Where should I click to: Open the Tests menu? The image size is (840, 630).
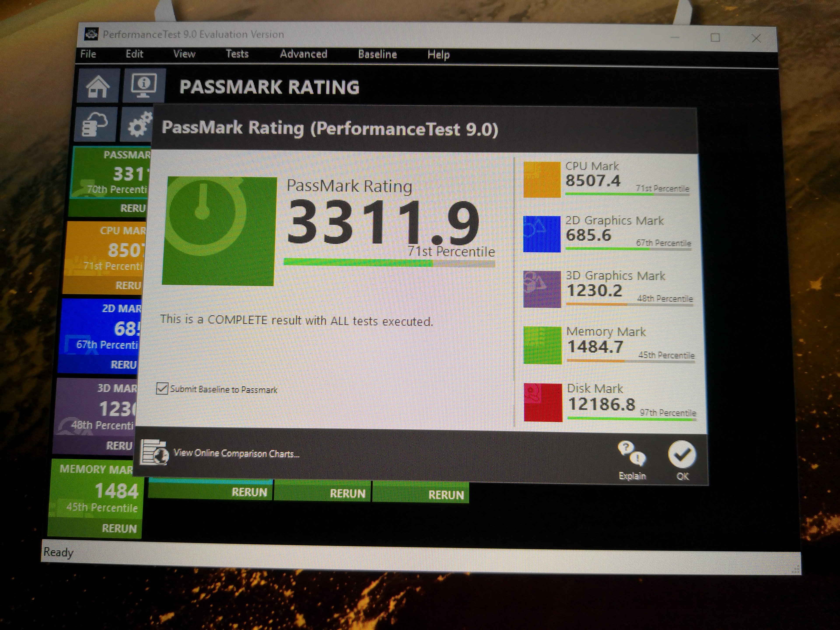tap(237, 54)
